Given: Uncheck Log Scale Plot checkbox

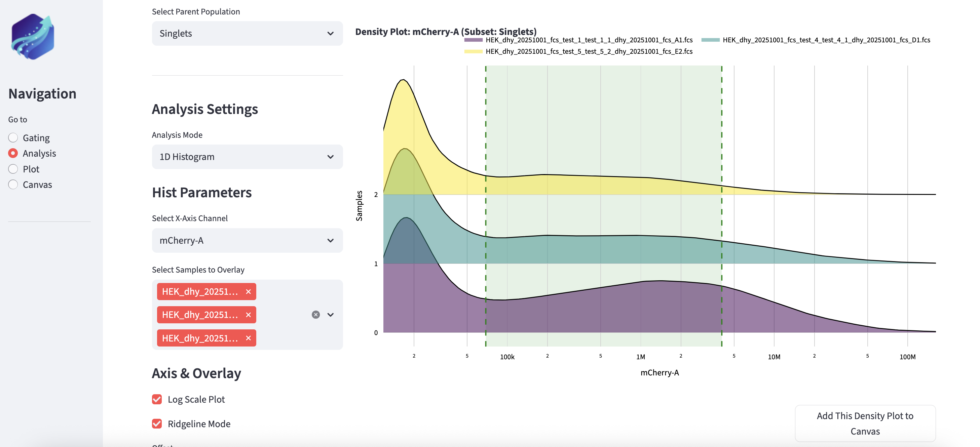Looking at the screenshot, I should pos(157,399).
